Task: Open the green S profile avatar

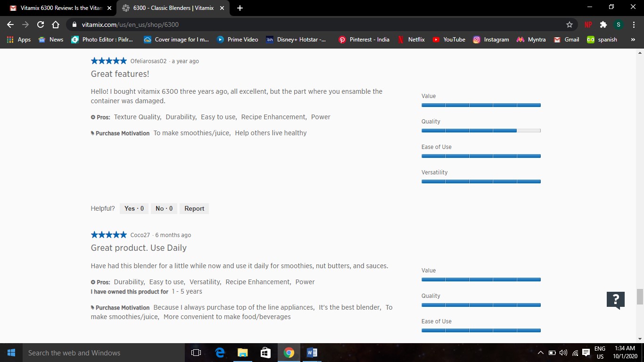Action: [619, 25]
